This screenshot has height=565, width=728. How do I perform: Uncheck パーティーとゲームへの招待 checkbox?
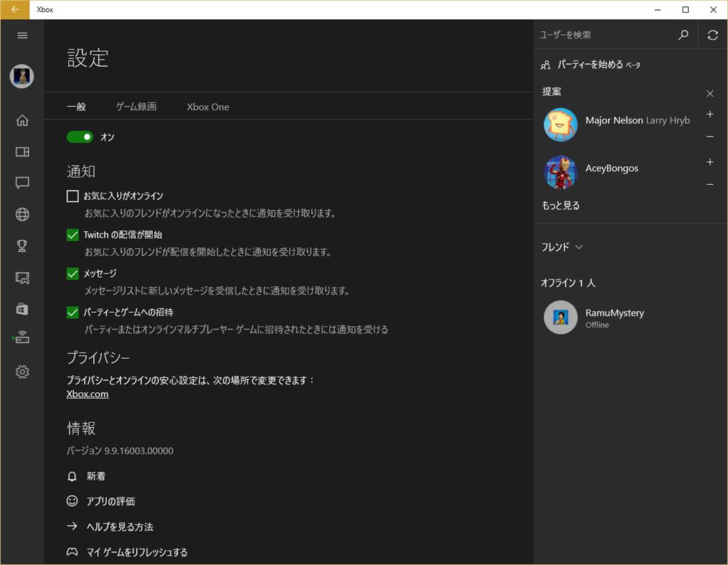click(73, 312)
